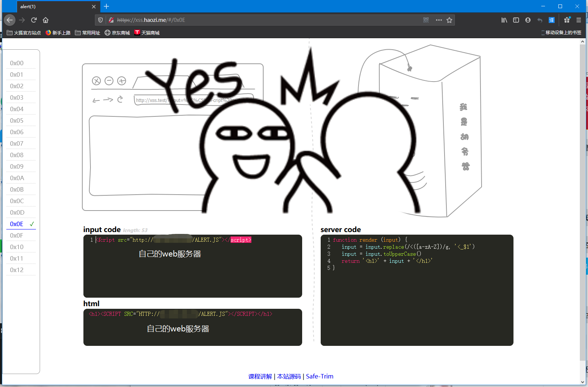
Task: Select level 0x02 in sidebar
Action: click(21, 86)
